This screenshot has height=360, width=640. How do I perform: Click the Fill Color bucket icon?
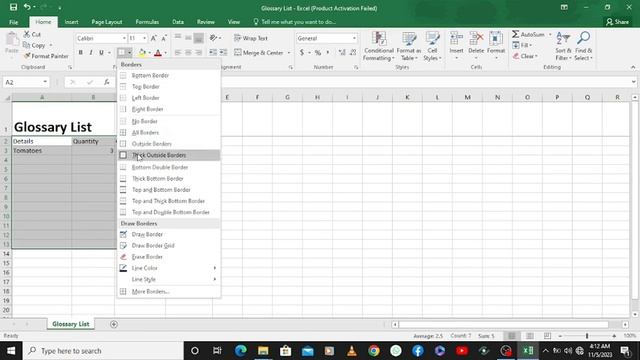pyautogui.click(x=142, y=52)
